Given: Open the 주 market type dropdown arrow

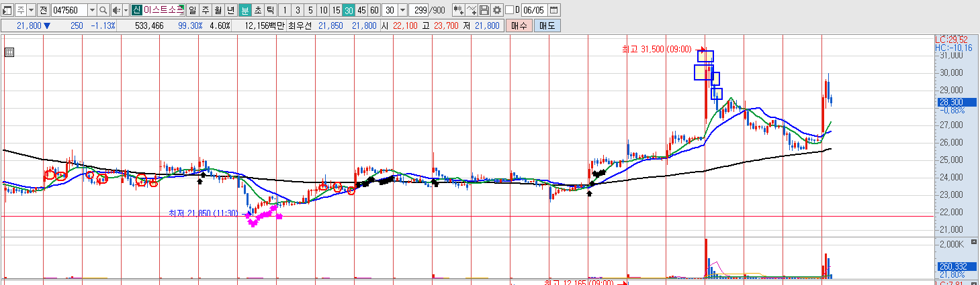Looking at the screenshot, I should coord(31,10).
